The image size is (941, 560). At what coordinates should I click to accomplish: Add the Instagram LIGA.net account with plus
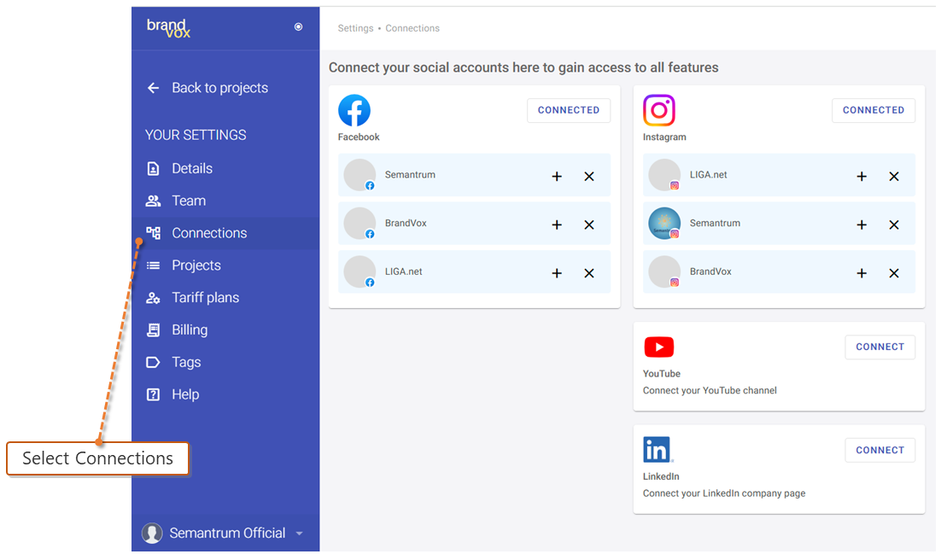pos(862,177)
